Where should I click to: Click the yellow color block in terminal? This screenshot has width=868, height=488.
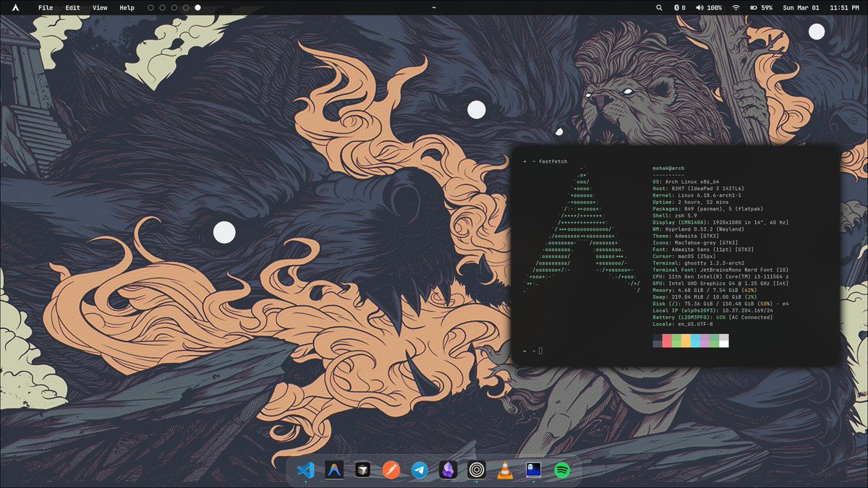pos(686,341)
